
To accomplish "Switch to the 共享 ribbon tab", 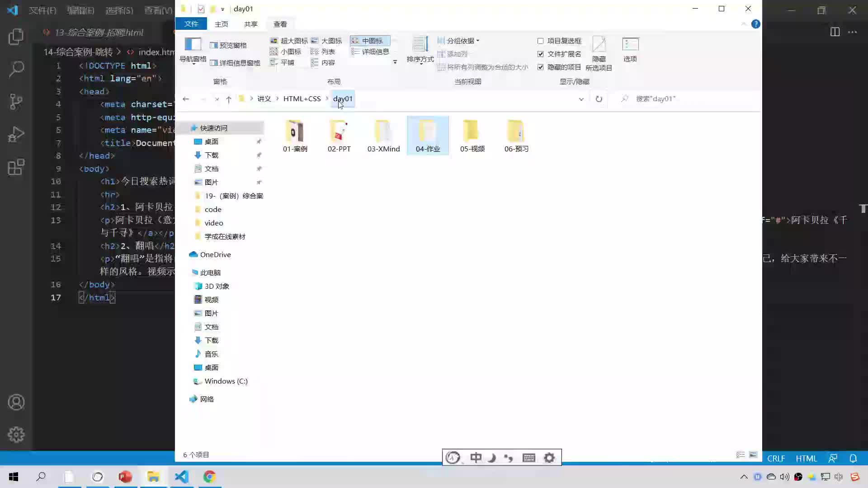I will coord(251,24).
